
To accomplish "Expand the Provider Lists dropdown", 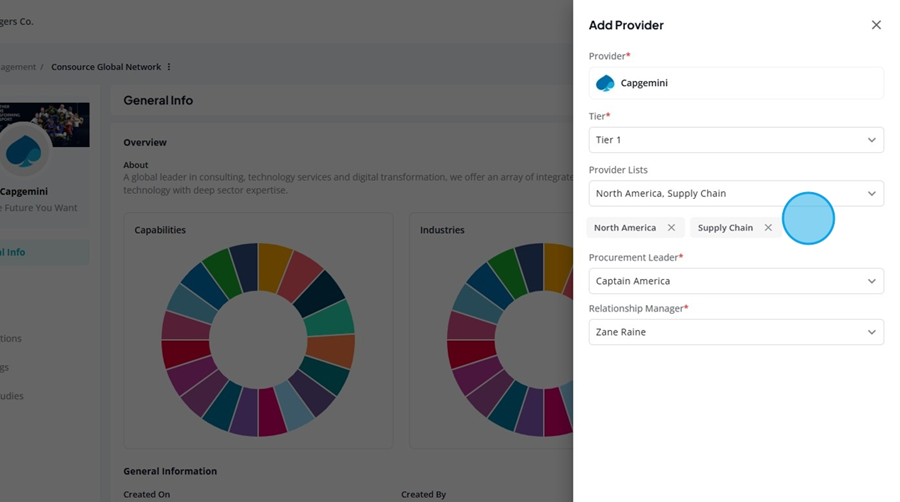I will pos(736,193).
